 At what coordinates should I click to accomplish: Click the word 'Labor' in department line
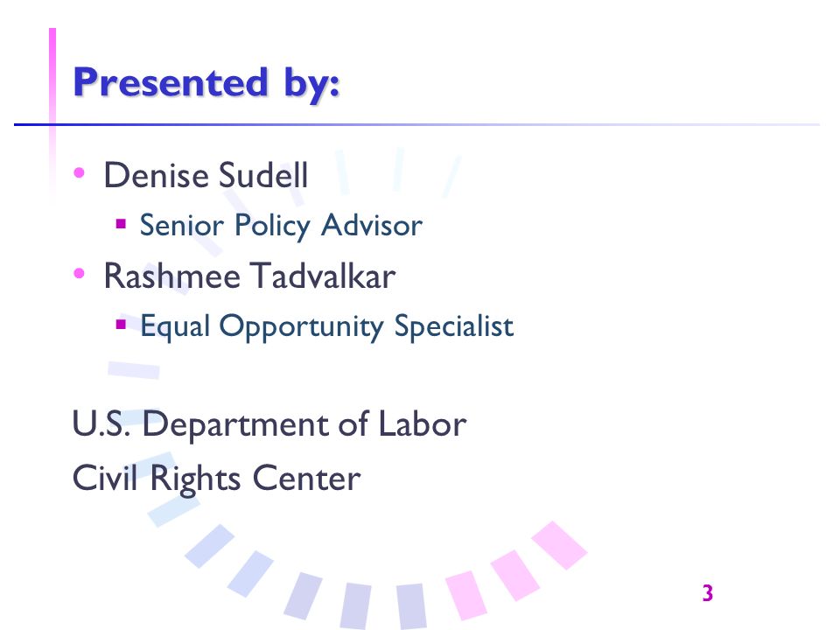422,424
